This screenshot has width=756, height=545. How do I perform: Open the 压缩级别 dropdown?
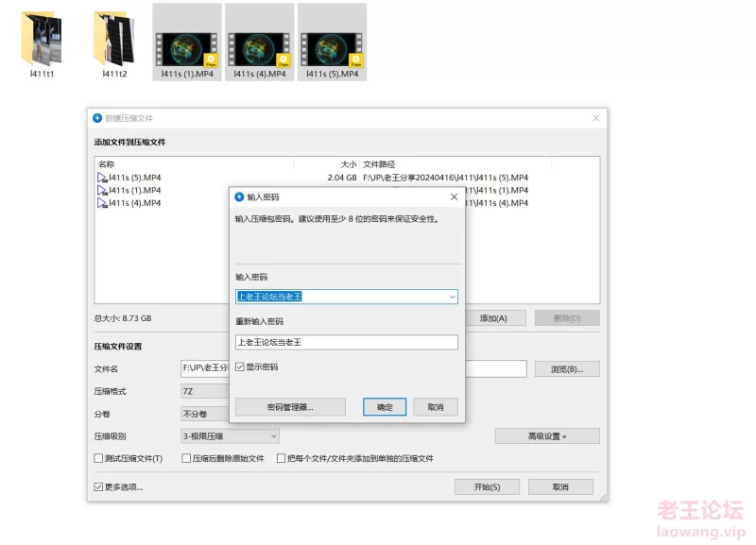coord(230,436)
